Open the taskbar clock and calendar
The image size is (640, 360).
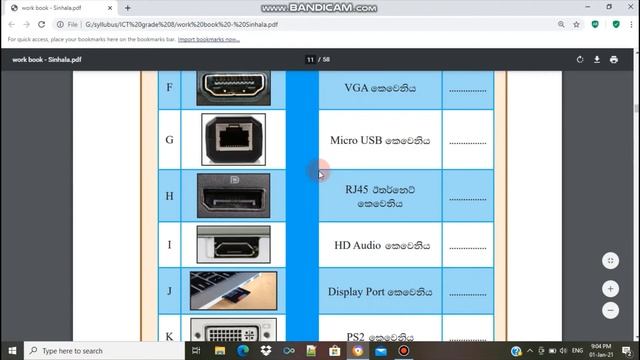(x=601, y=351)
